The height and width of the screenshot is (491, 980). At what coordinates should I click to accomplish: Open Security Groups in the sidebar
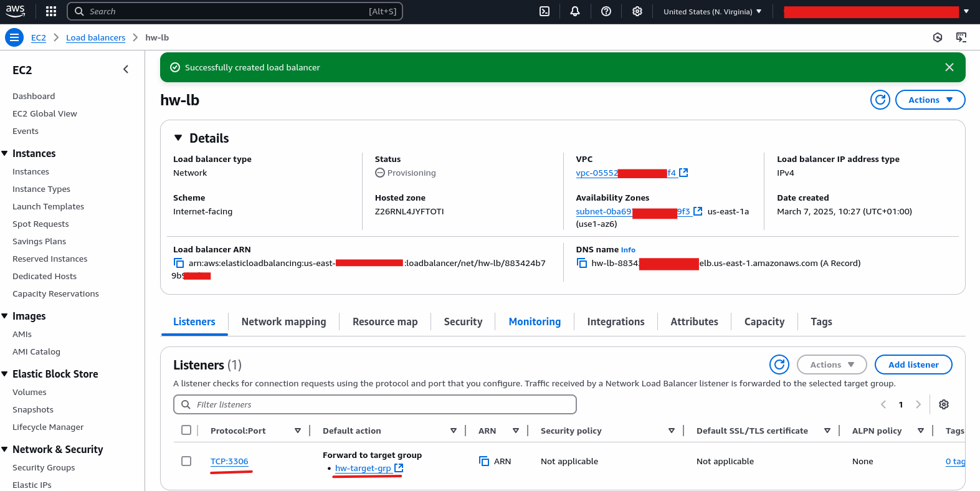point(44,467)
